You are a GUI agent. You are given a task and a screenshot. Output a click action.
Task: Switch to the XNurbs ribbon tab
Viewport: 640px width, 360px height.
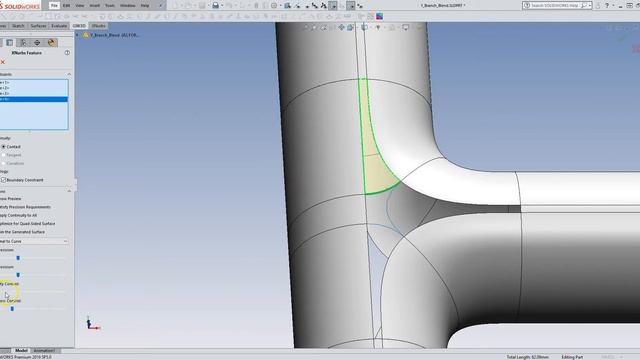pyautogui.click(x=98, y=26)
